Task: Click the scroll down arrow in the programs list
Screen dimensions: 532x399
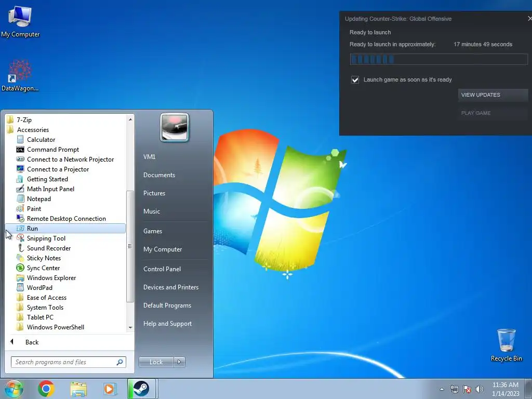Action: (x=130, y=327)
